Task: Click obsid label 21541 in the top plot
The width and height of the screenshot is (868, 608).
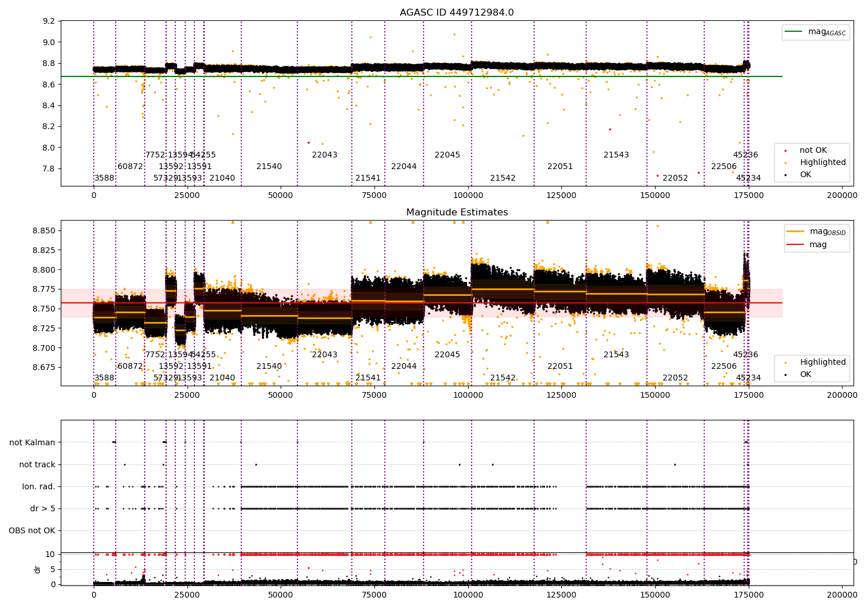Action: pyautogui.click(x=368, y=178)
